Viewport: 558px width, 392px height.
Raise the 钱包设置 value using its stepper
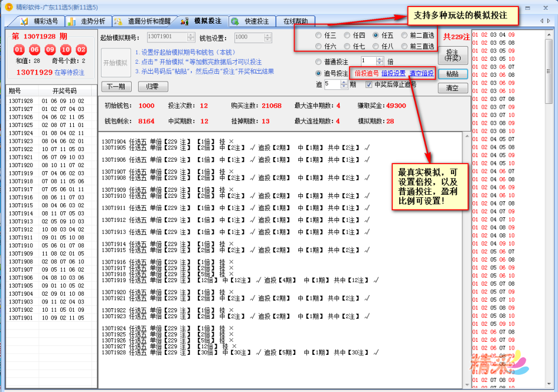pyautogui.click(x=267, y=35)
